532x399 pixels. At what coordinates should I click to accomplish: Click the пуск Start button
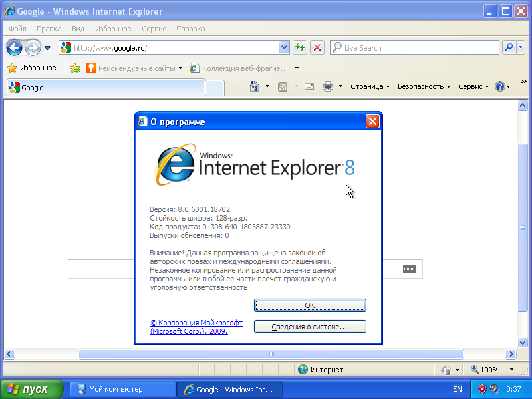31,389
